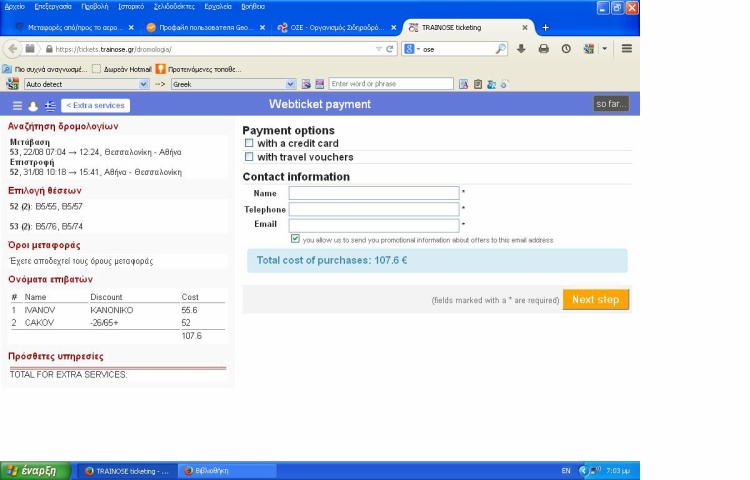Switch to TRAINOSE ticketing taskbar item
This screenshot has height=480, width=750.
[127, 471]
